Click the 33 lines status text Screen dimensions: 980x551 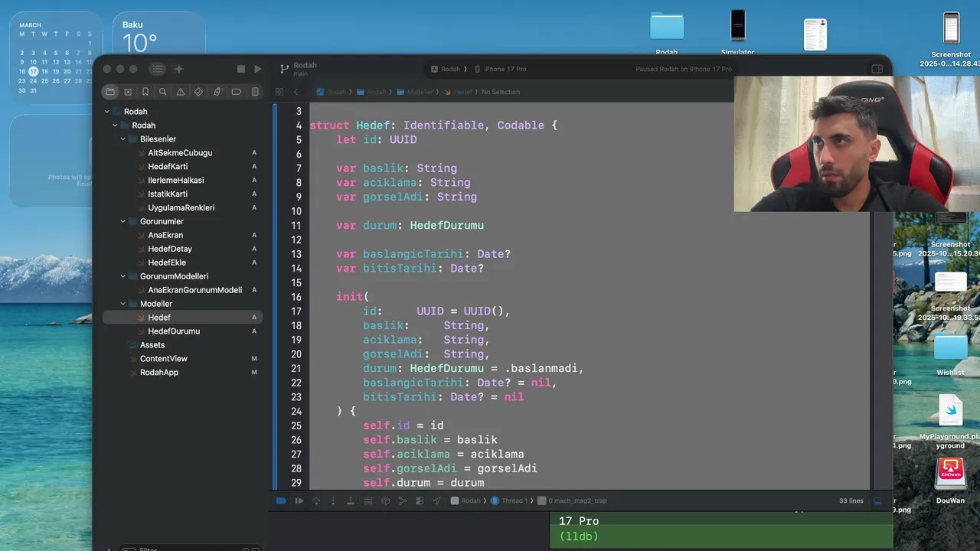click(x=851, y=500)
